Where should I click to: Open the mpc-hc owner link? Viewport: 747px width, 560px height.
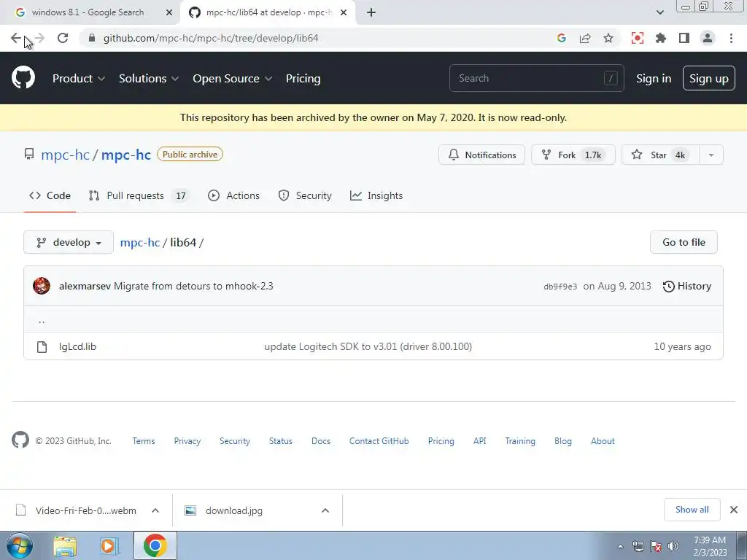tap(65, 155)
